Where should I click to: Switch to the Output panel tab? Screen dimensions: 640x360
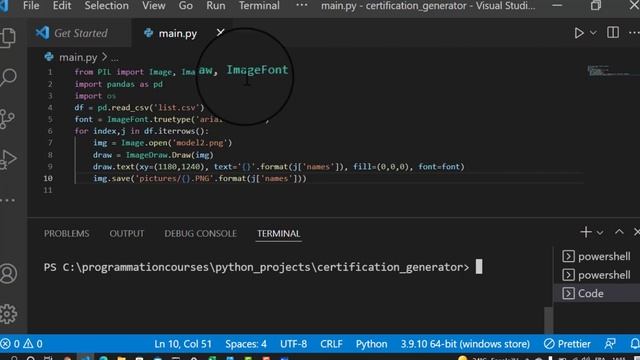coord(127,233)
